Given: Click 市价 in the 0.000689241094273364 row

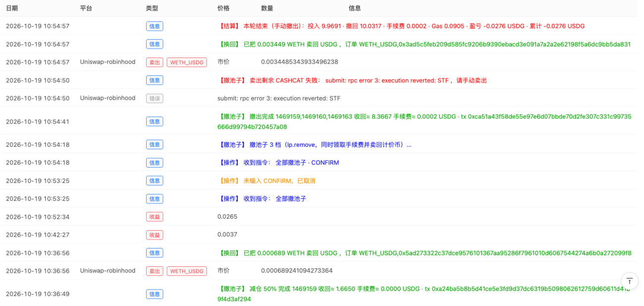Looking at the screenshot, I should click(x=223, y=271).
